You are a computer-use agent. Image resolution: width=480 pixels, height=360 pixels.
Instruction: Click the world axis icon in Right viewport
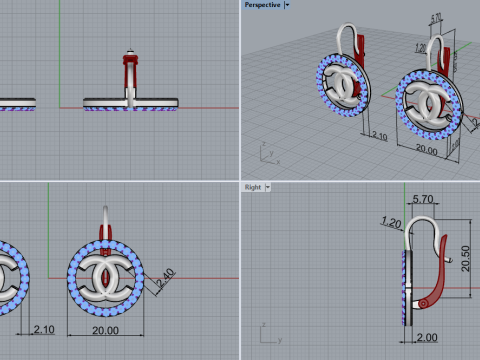[x=271, y=333]
